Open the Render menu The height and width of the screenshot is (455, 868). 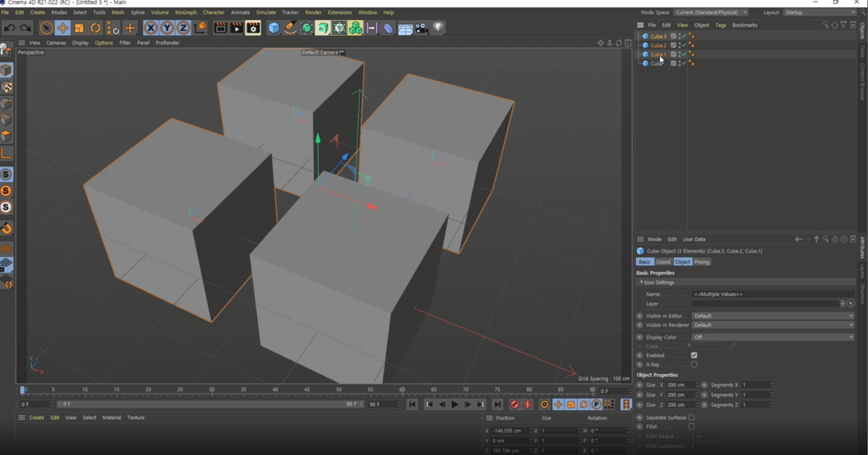(313, 12)
